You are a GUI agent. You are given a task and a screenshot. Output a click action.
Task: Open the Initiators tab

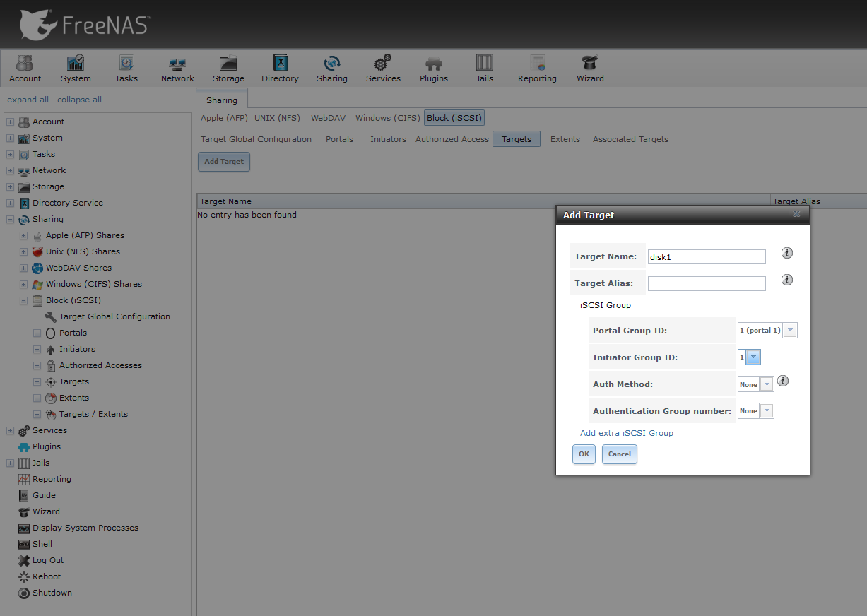pyautogui.click(x=388, y=139)
